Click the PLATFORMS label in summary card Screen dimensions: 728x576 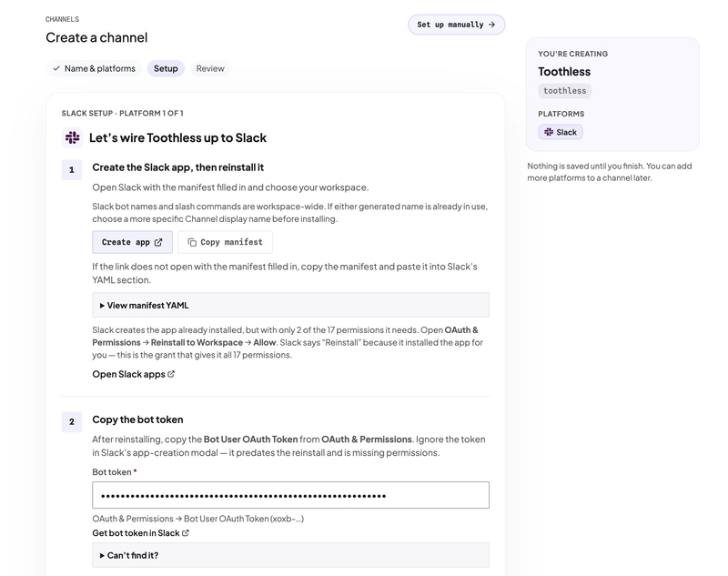(561, 114)
